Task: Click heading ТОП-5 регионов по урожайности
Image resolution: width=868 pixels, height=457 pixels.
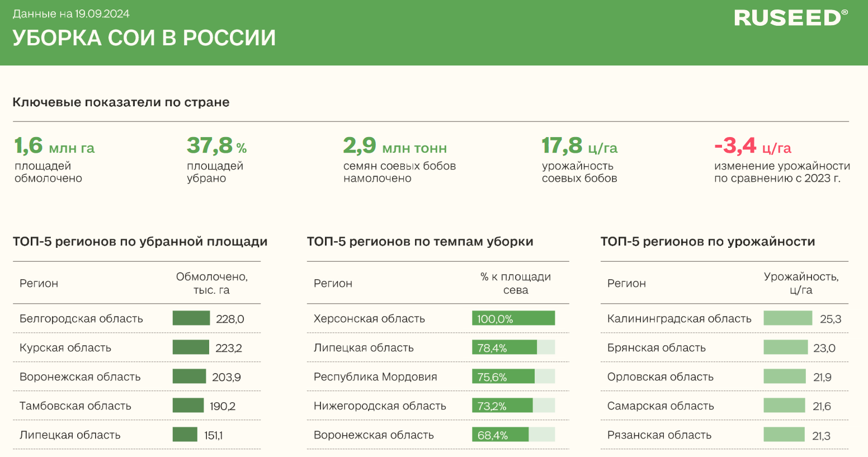Action: tap(707, 242)
